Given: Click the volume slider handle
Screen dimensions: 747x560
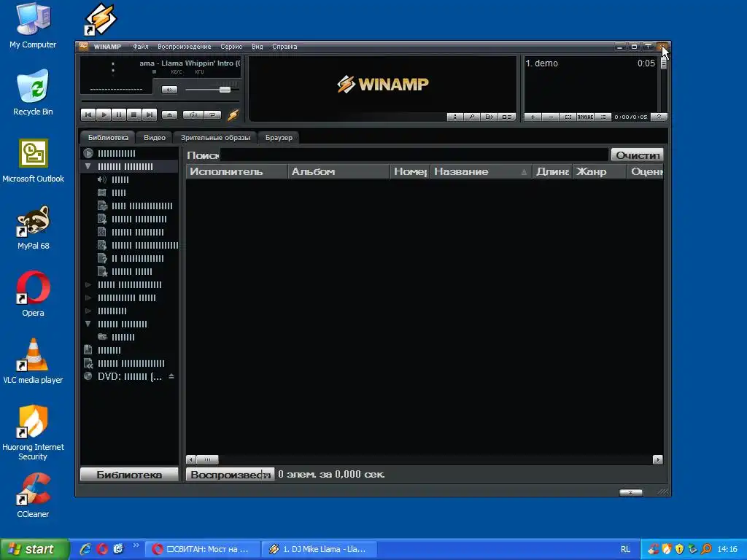Looking at the screenshot, I should tap(225, 90).
